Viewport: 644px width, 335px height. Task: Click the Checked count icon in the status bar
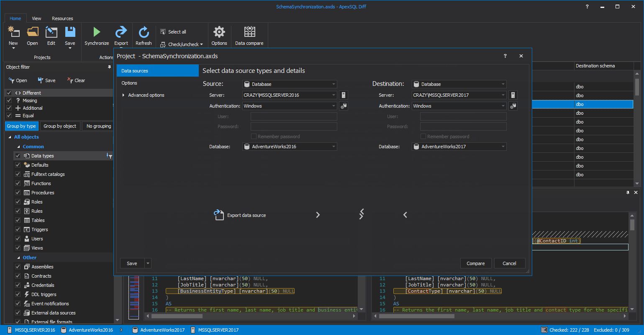[544, 330]
